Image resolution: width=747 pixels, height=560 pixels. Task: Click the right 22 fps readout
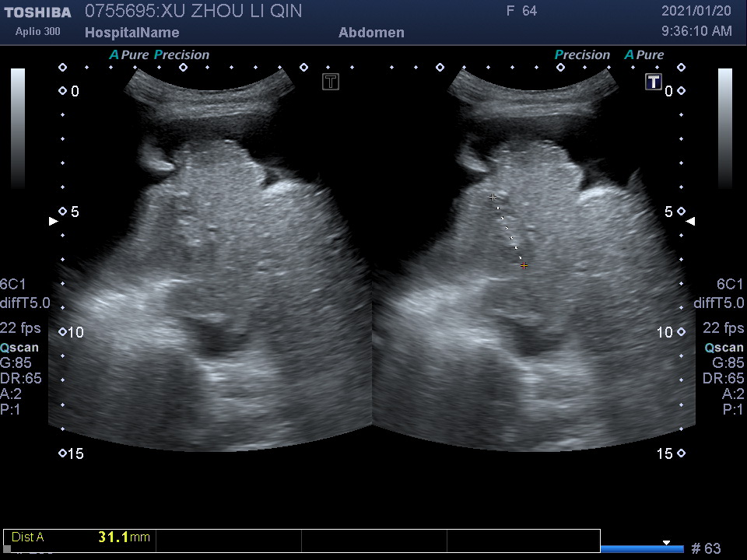point(723,328)
